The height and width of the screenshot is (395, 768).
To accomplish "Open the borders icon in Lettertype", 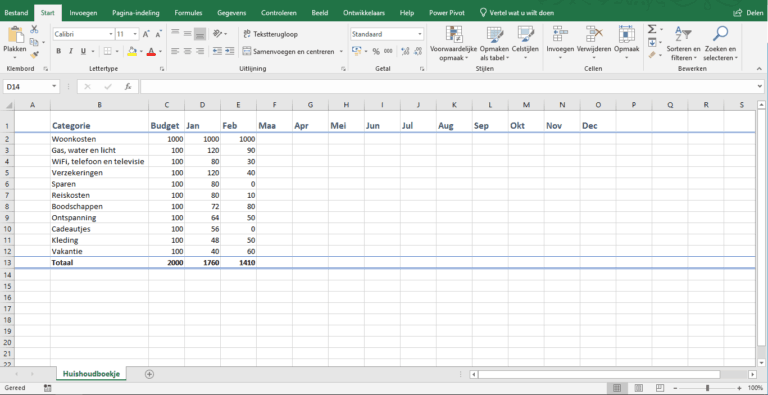I will pos(107,51).
